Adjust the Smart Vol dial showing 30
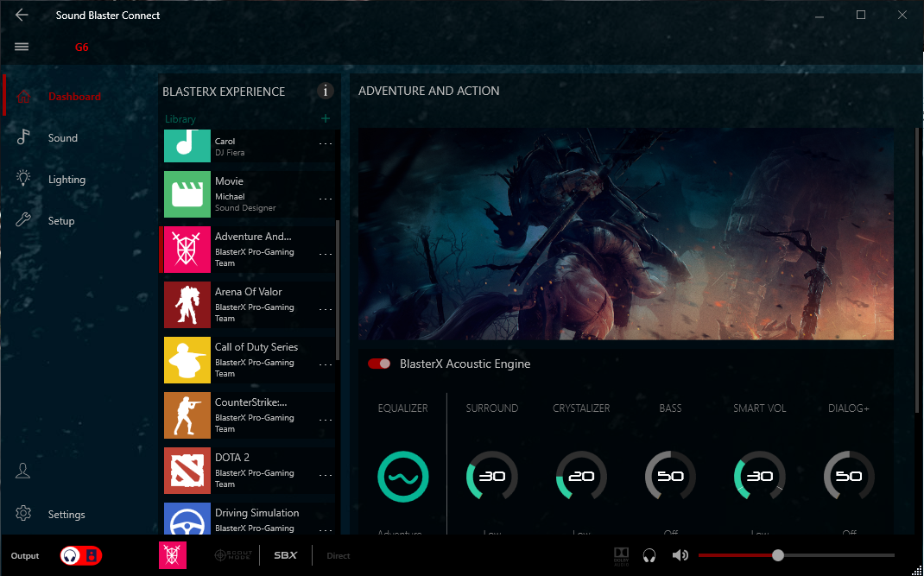Image resolution: width=924 pixels, height=576 pixels. pyautogui.click(x=760, y=477)
